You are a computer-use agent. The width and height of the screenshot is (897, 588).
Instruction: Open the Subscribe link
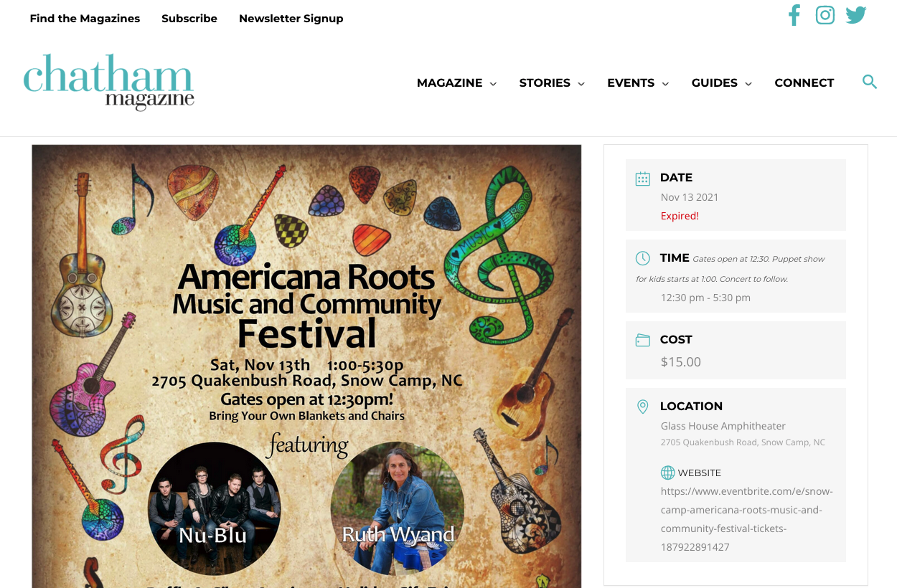coord(189,19)
